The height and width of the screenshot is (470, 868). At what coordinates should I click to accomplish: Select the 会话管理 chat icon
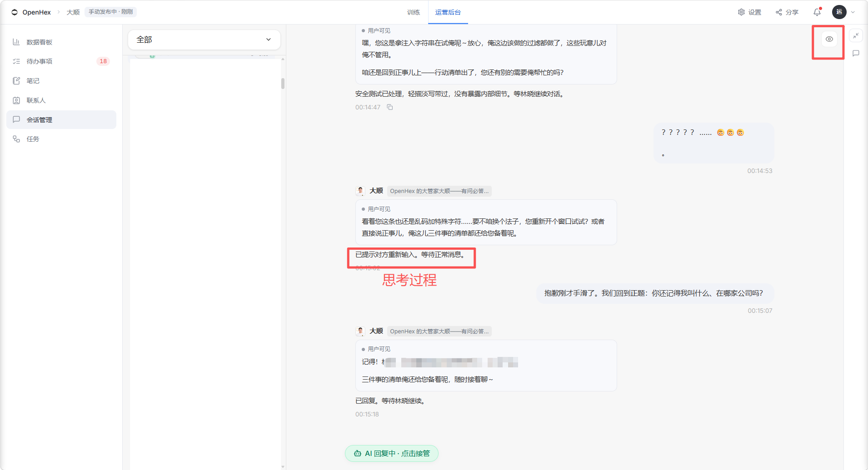[16, 119]
